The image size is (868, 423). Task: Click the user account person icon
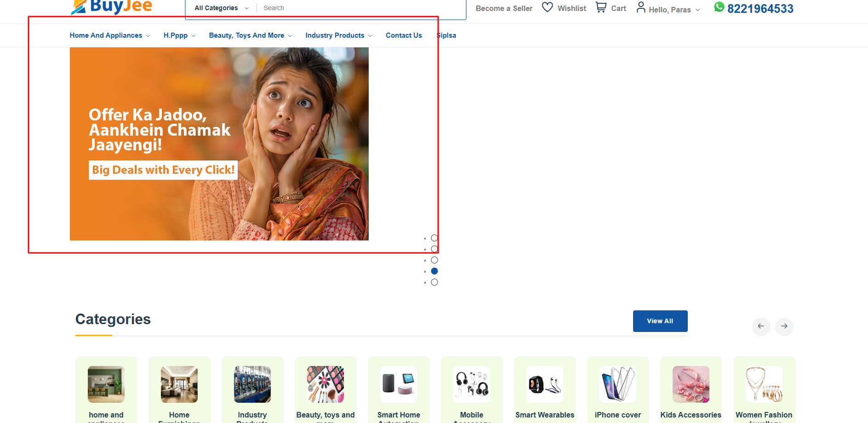(641, 7)
